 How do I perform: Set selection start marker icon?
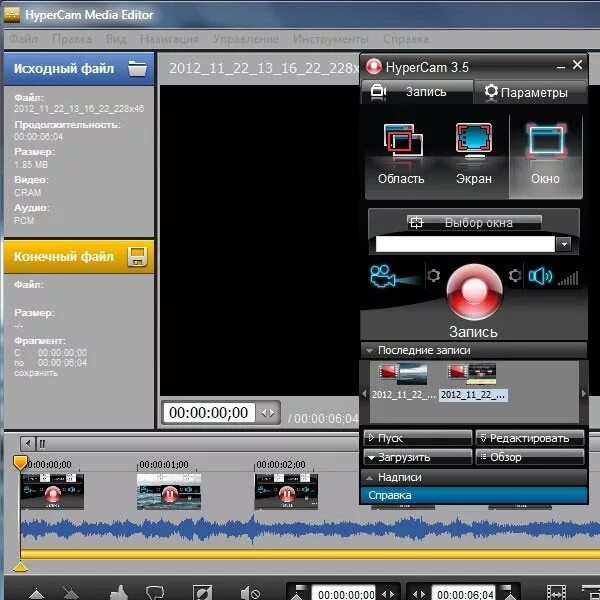(x=300, y=592)
